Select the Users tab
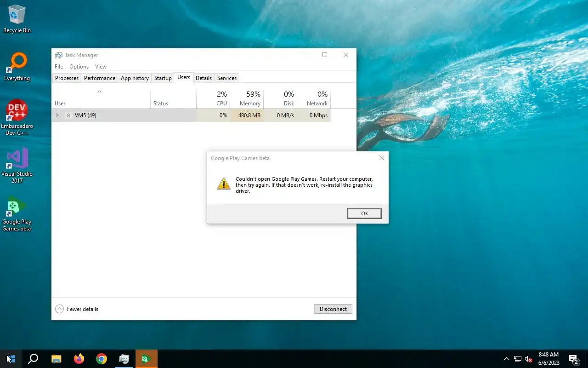The image size is (588, 368). click(184, 78)
